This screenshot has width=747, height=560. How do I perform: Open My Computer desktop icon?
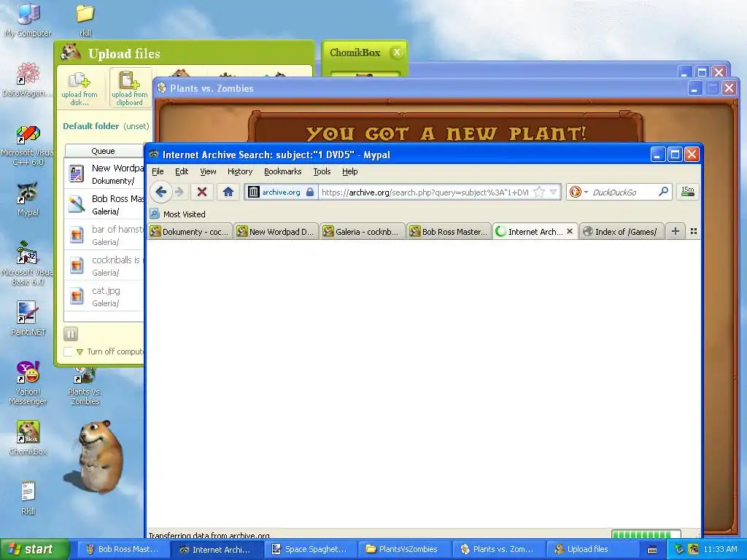point(28,20)
